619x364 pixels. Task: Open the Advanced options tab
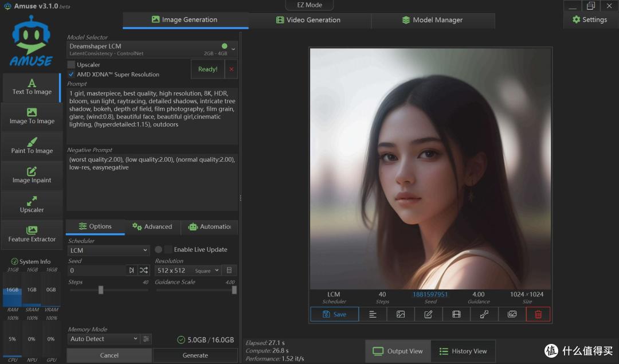(153, 226)
